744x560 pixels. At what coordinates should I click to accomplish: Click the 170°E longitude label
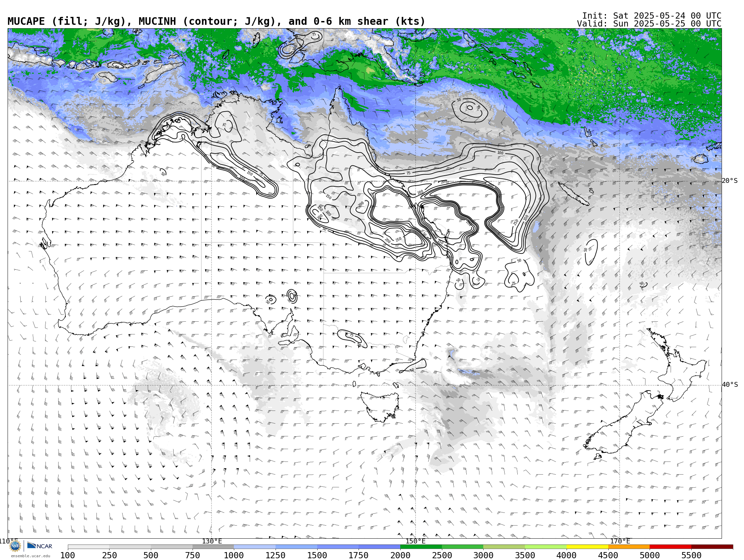pyautogui.click(x=620, y=541)
